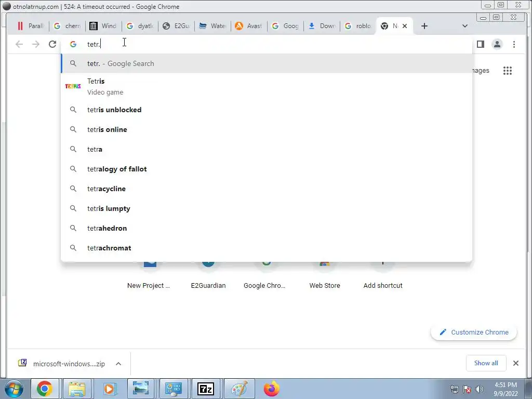This screenshot has width=532, height=399.
Task: Click the address bar text field
Action: tap(267, 44)
